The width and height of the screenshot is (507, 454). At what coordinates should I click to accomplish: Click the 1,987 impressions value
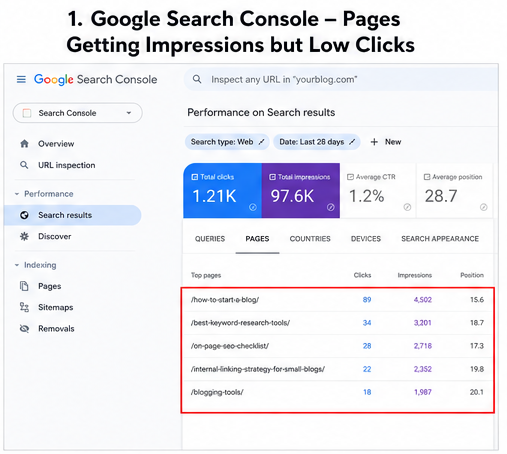[x=423, y=392]
